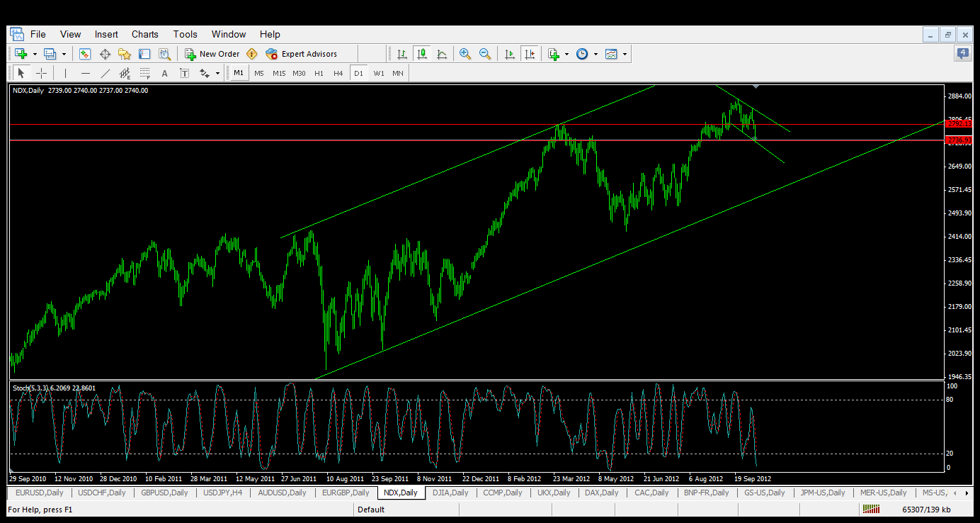980x523 pixels.
Task: Expand the Profiles dropdown arrow
Action: tap(64, 54)
